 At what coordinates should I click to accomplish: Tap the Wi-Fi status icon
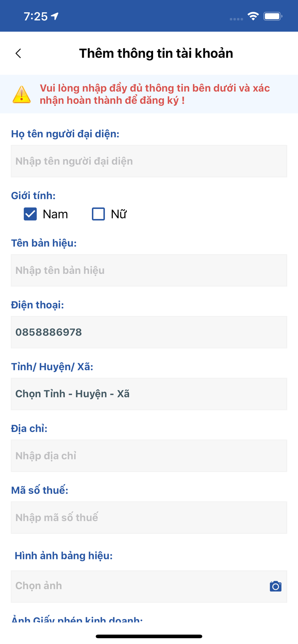tap(253, 16)
